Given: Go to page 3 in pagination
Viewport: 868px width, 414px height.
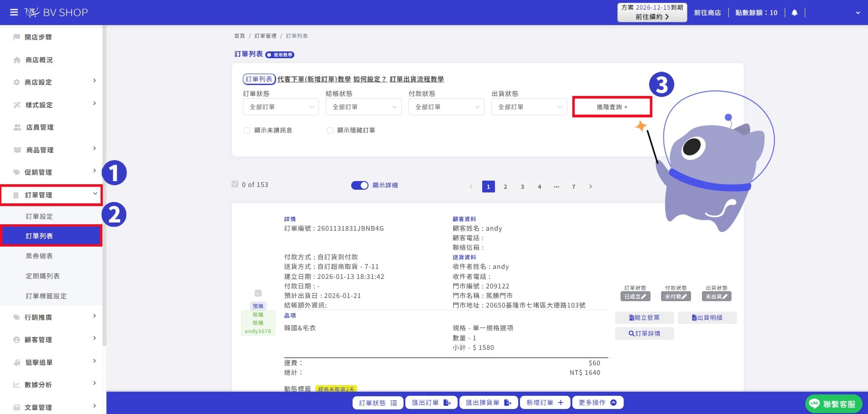Looking at the screenshot, I should (x=522, y=187).
